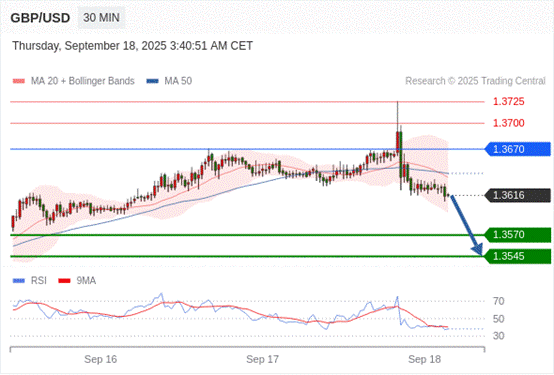Click the 1.3700 resistance level label
Screen dimensions: 554x375
[x=508, y=123]
